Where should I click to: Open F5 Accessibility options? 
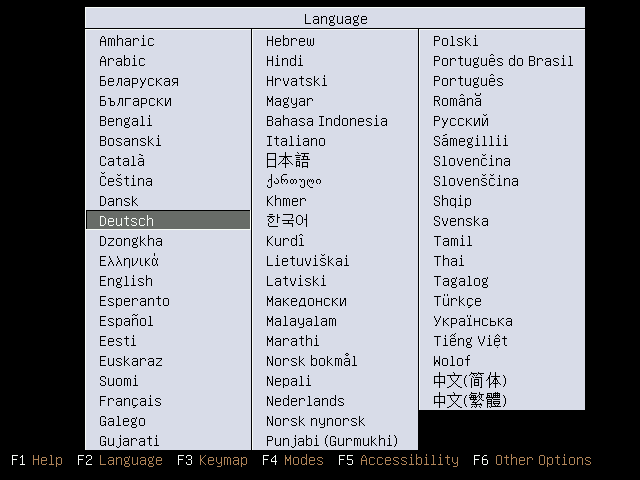(x=398, y=460)
